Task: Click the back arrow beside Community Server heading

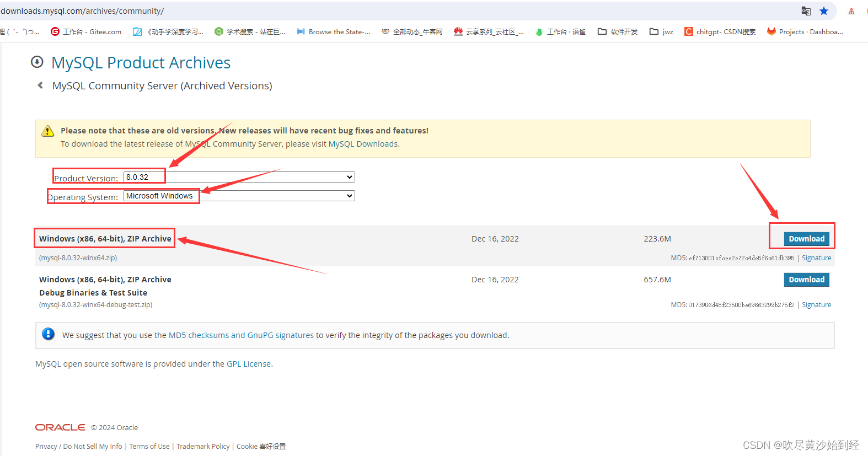Action: (40, 85)
